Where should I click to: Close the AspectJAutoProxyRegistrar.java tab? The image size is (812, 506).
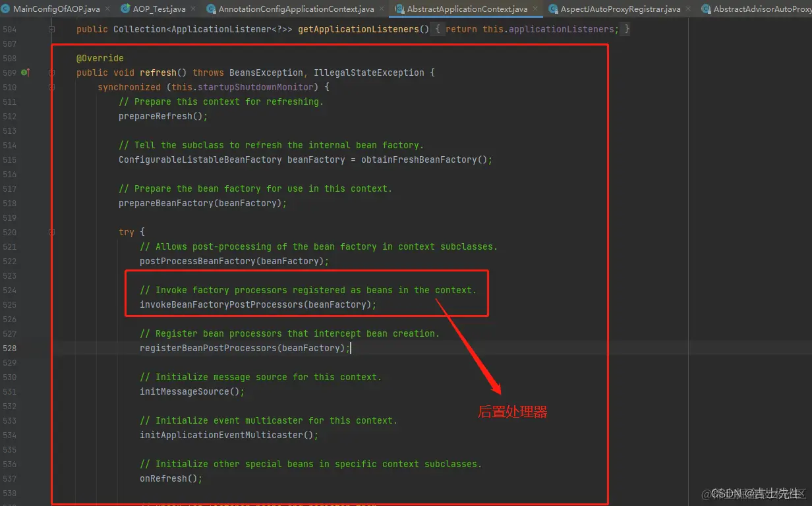(688, 9)
